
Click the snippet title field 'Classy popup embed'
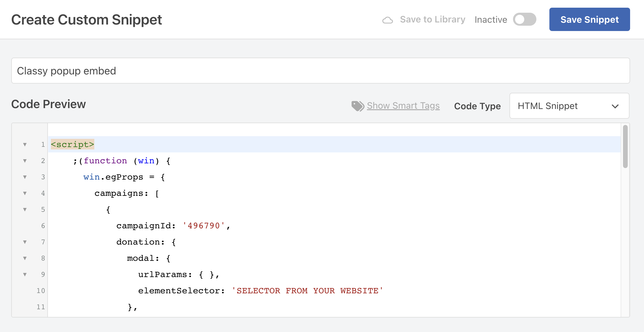click(321, 71)
